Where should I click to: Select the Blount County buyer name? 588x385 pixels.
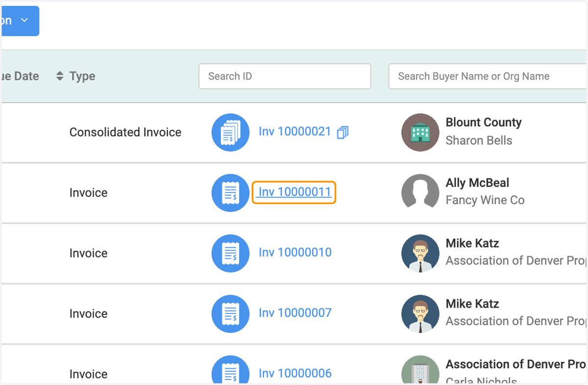click(x=484, y=123)
